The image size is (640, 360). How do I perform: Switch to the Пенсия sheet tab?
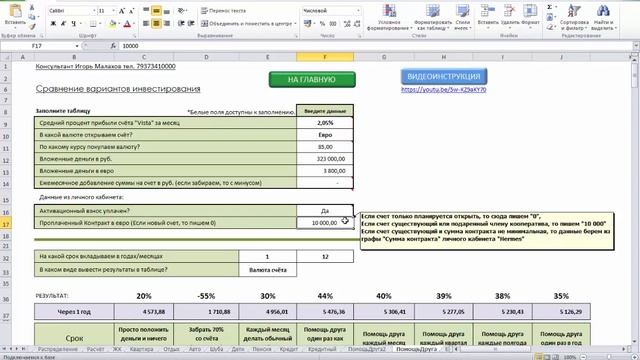coord(262,349)
